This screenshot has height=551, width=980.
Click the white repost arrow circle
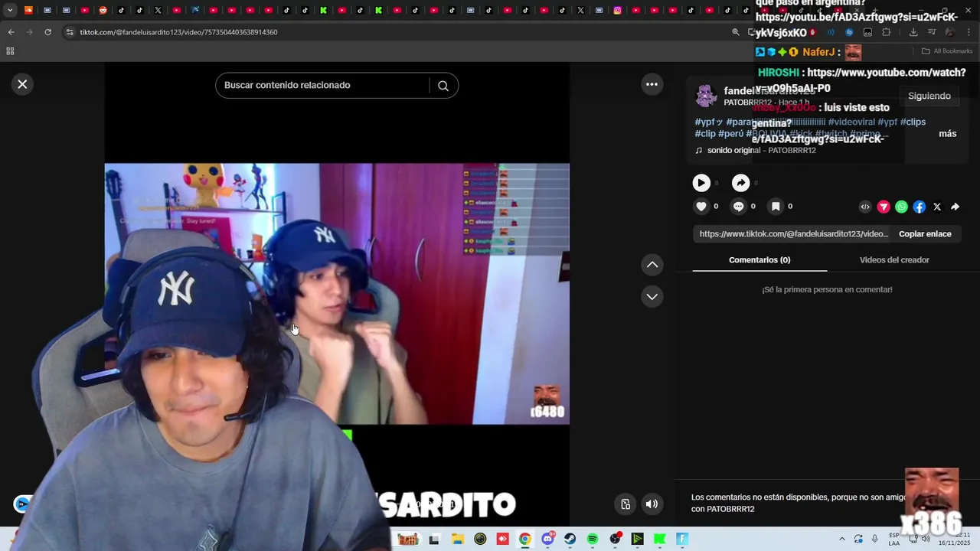point(740,183)
